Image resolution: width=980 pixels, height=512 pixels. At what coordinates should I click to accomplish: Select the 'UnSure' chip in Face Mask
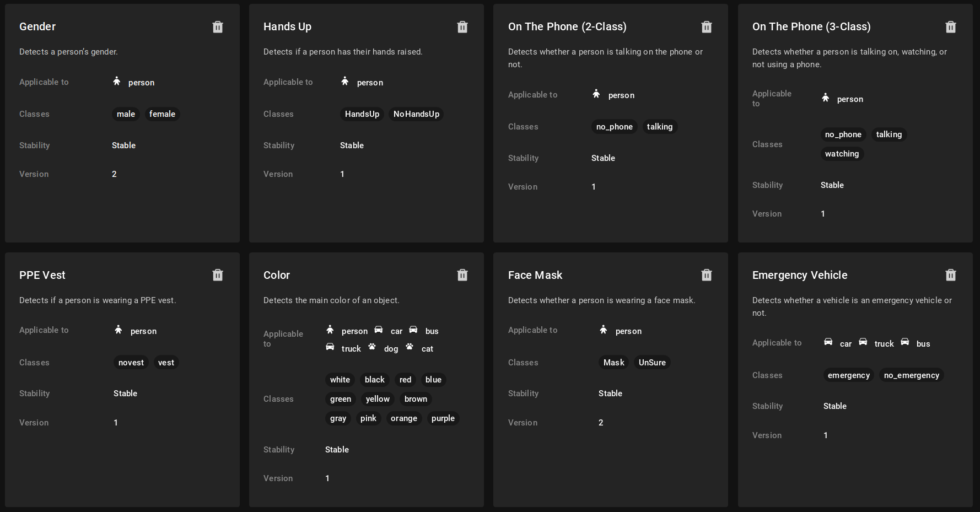[652, 363]
